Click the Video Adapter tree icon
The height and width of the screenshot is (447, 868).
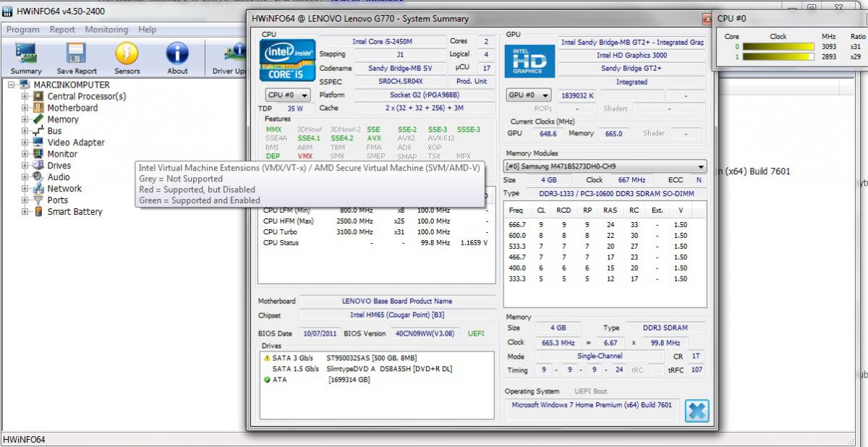[39, 142]
